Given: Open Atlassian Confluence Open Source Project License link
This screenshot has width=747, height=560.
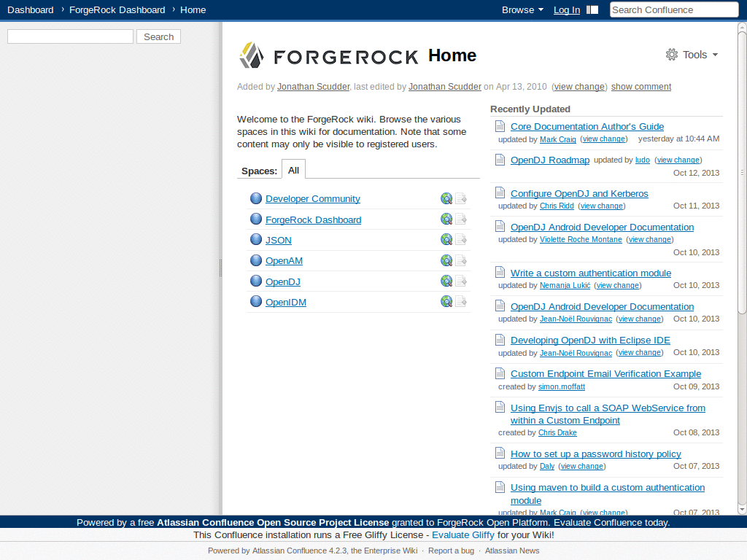Looking at the screenshot, I should pos(273,522).
